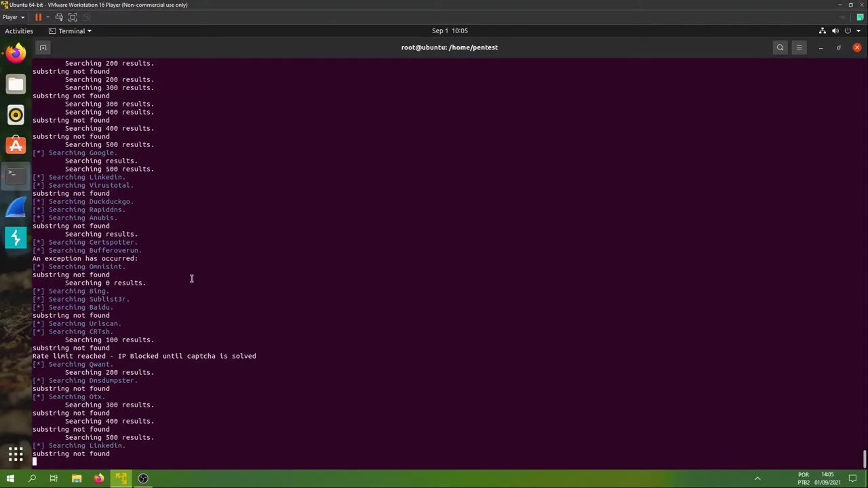Click "[*] Searching Google." line
This screenshot has height=488, width=868.
(75, 152)
